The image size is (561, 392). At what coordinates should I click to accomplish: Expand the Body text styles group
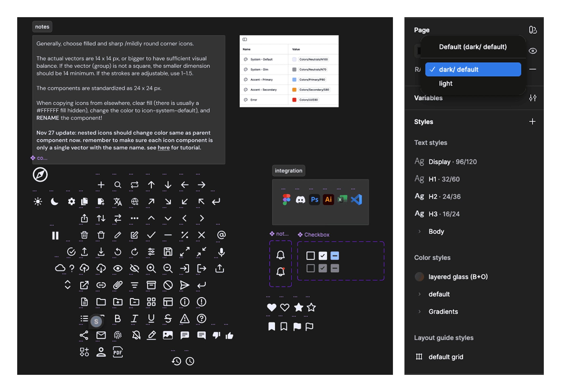419,231
